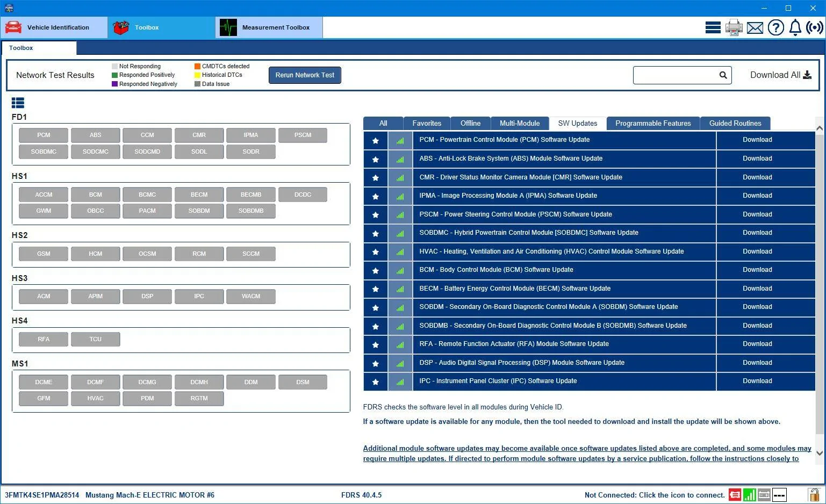Switch to Programmable Features tab
This screenshot has height=504, width=826.
click(x=653, y=124)
